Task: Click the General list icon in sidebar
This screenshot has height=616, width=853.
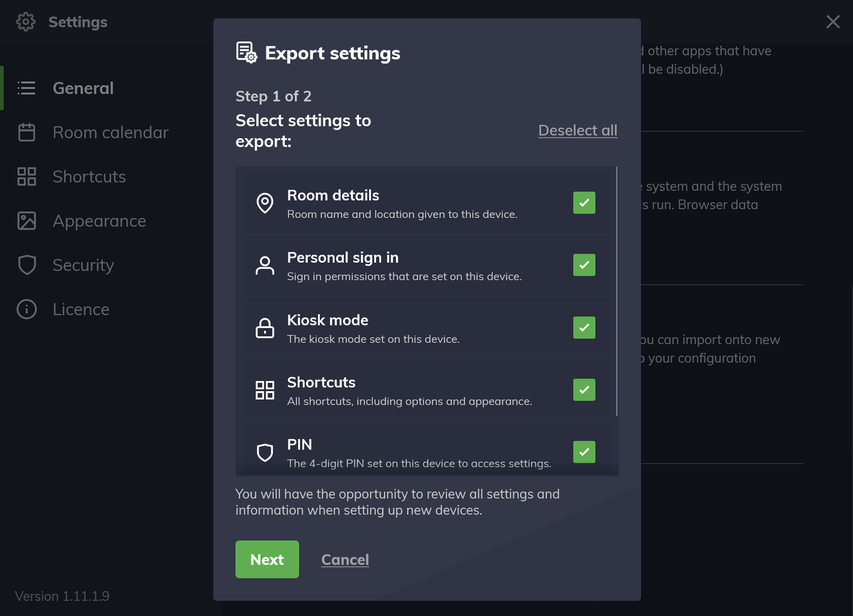Action: click(x=26, y=88)
